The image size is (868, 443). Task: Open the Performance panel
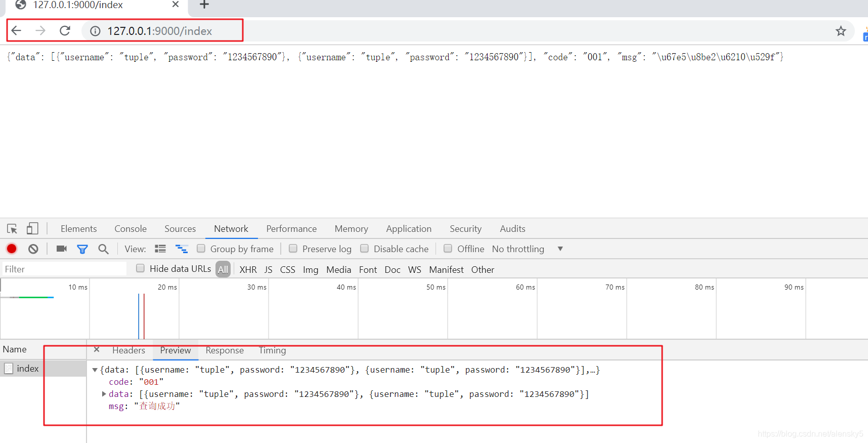tap(291, 229)
